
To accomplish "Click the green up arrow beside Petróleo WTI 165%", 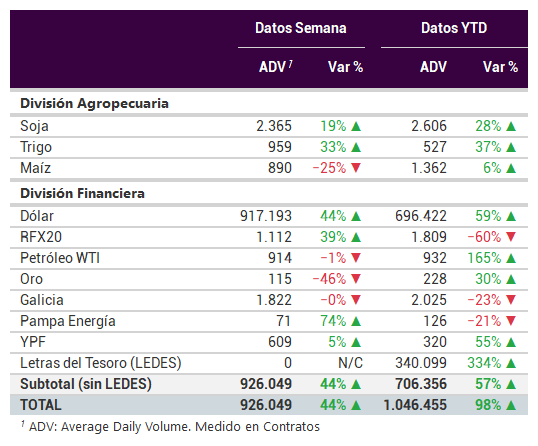I will click(511, 258).
